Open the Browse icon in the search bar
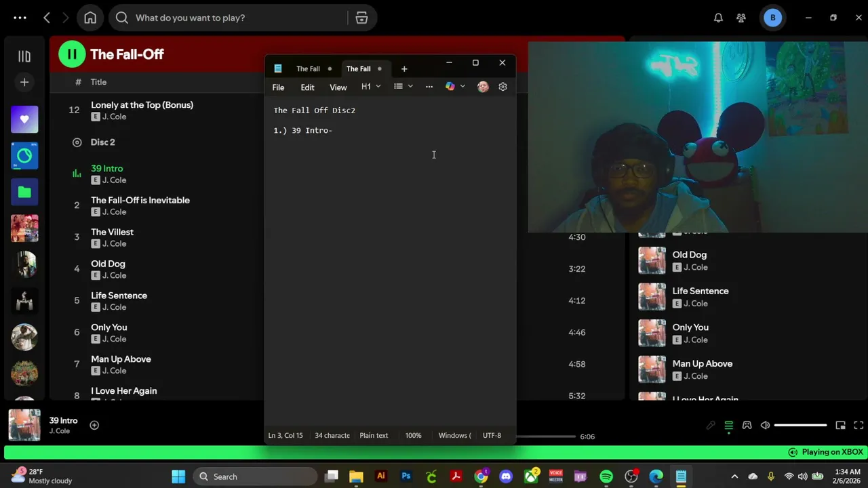868x488 pixels. tap(361, 18)
